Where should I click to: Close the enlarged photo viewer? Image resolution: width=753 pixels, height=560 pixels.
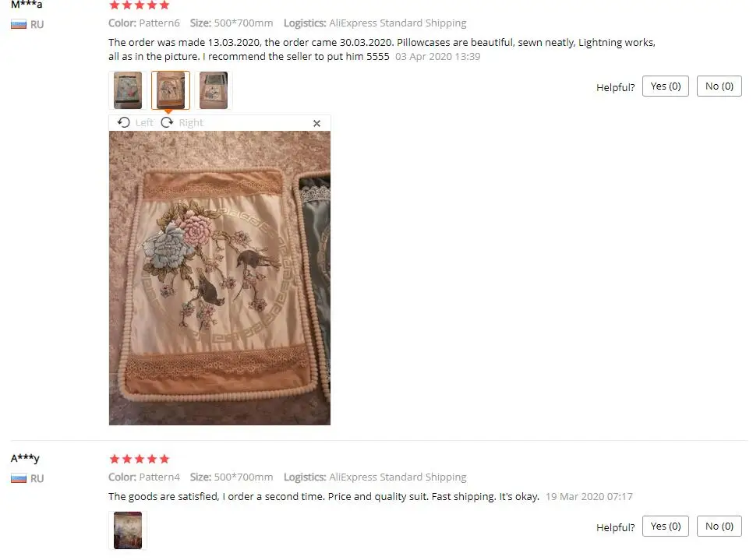(x=317, y=123)
